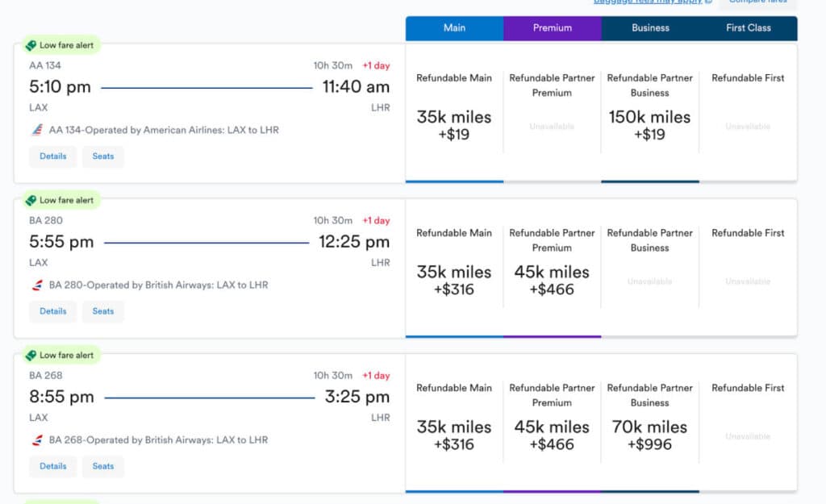
Task: Select the Business fare column header
Action: (x=650, y=28)
